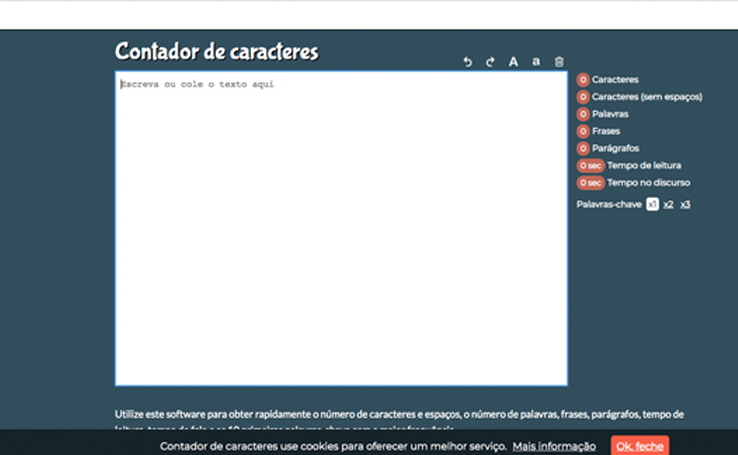This screenshot has height=455, width=738.
Task: Select the x2 keyword option
Action: (x=668, y=204)
